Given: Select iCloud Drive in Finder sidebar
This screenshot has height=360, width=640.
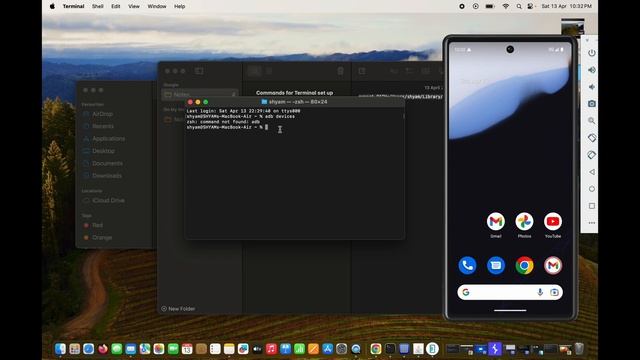Looking at the screenshot, I should pos(108,200).
